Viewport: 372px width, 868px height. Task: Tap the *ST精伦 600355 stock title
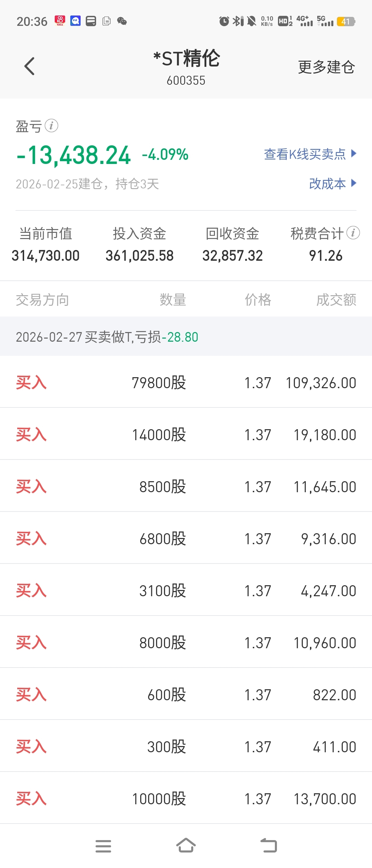click(186, 67)
